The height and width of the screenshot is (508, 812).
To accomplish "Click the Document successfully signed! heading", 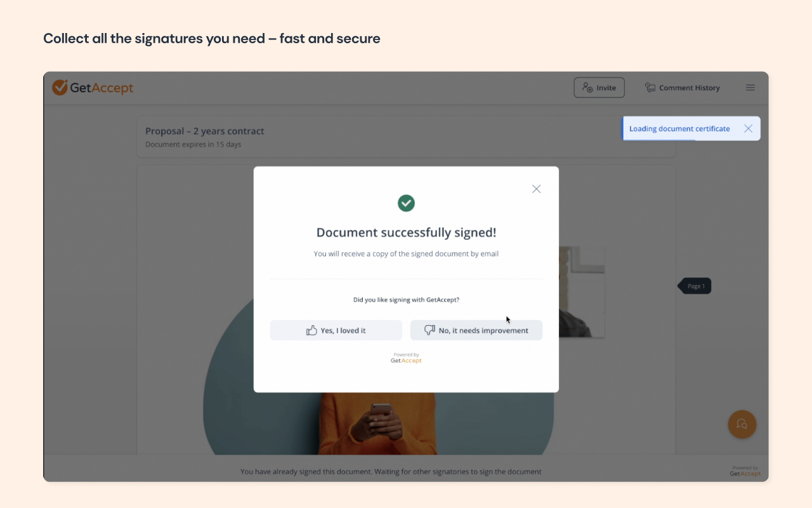I will 406,232.
